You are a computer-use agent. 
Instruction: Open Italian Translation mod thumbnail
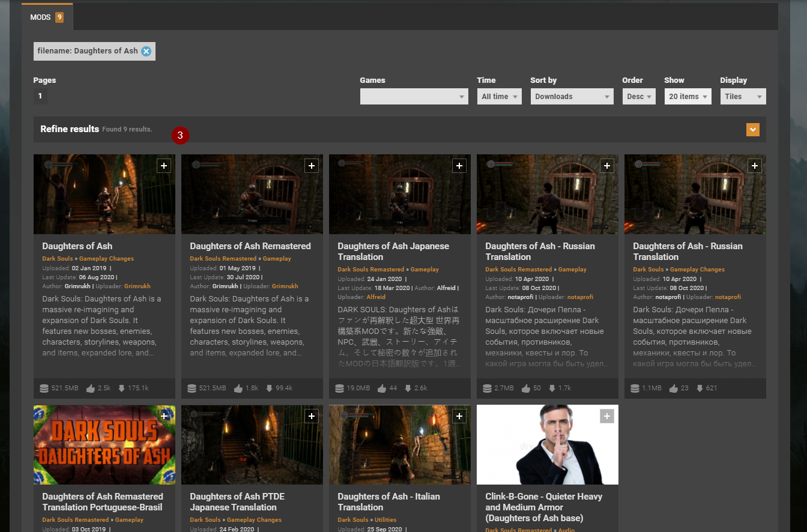(x=400, y=444)
